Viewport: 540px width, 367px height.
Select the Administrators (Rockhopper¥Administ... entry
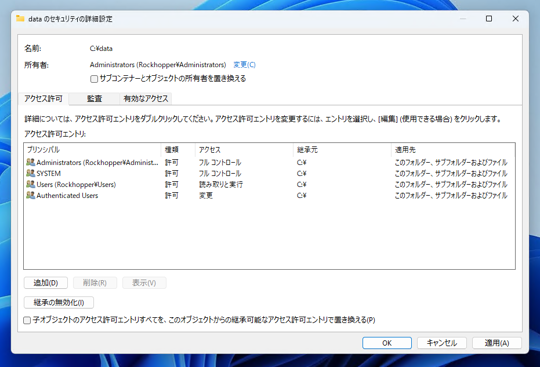269,162
